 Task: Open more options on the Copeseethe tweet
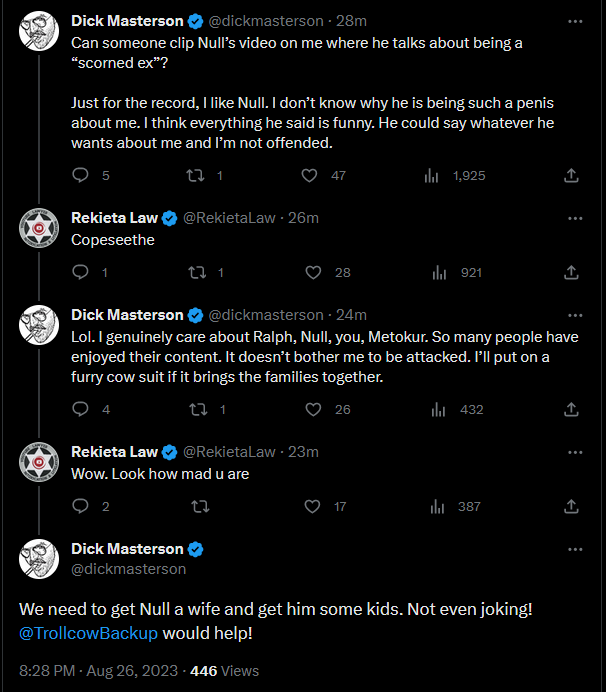pos(574,217)
